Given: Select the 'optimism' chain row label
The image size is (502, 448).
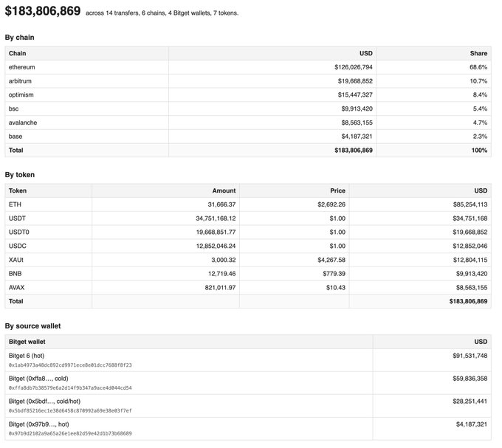Looking at the screenshot, I should coord(21,94).
